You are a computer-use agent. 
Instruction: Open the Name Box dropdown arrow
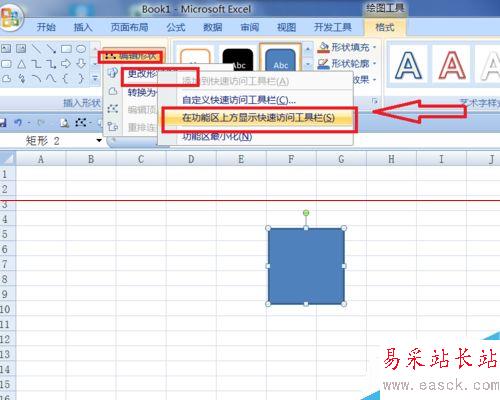[x=99, y=140]
